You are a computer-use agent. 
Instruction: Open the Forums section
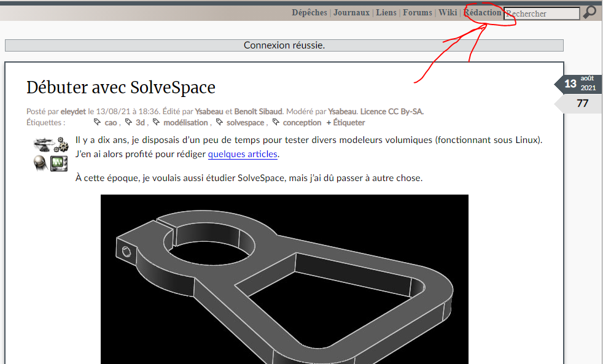tap(418, 13)
